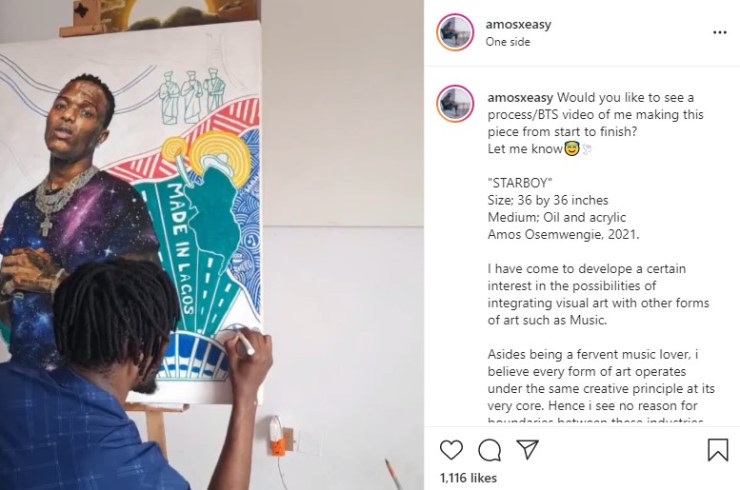Screen dimensions: 740x490
Task: Share the post using the paper plane icon
Action: (528, 449)
